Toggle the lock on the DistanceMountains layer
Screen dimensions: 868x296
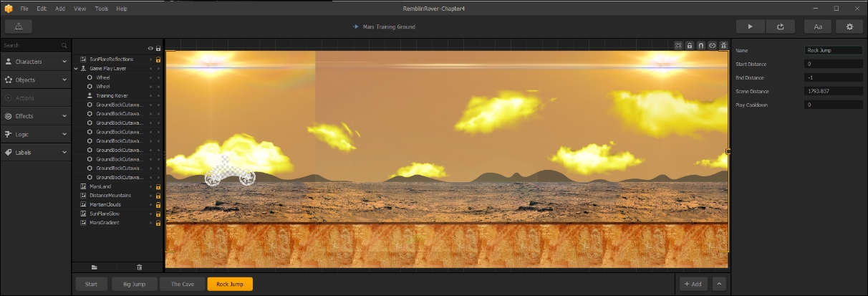158,196
